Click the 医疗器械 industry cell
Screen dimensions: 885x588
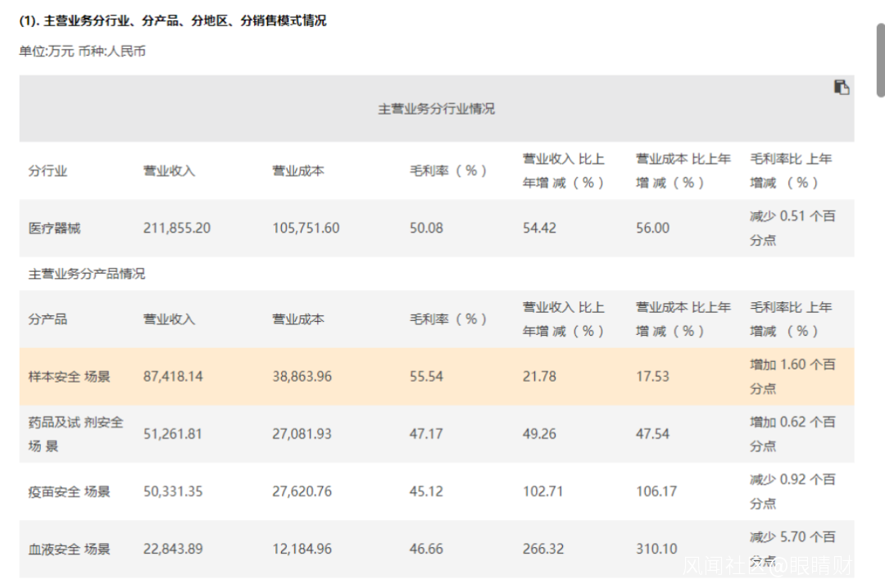click(54, 228)
